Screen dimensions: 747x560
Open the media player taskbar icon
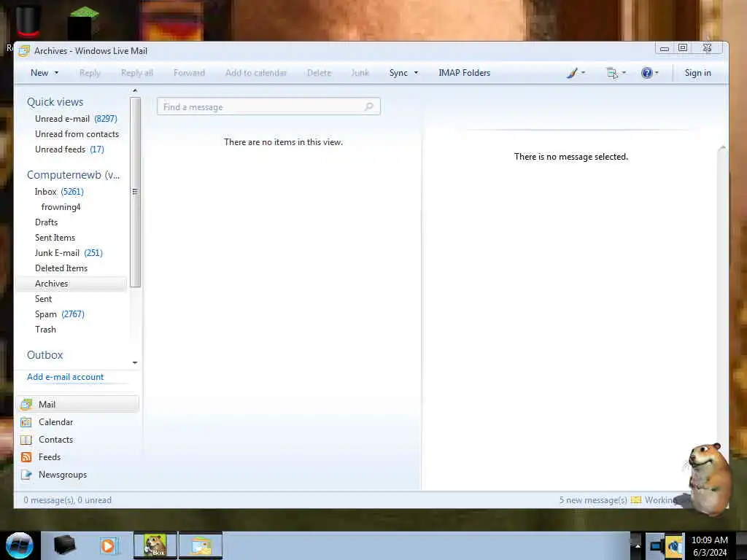[x=109, y=545]
